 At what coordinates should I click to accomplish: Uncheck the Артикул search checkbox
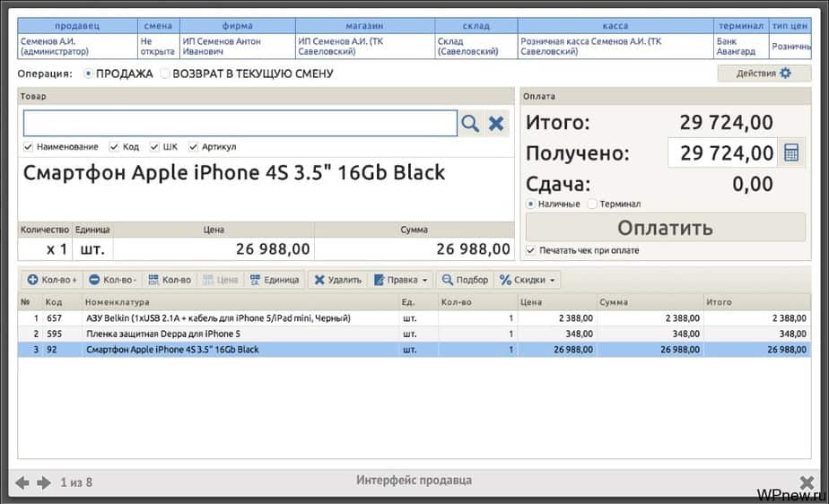click(193, 147)
